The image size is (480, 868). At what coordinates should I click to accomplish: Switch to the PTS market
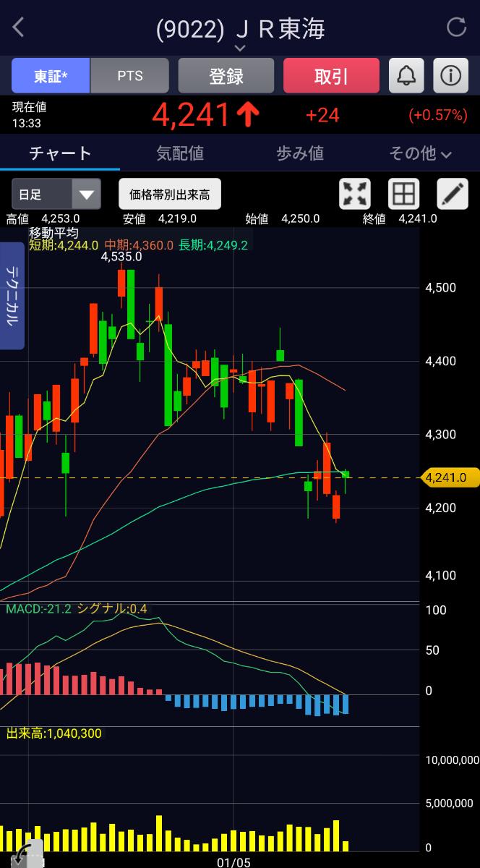[x=130, y=75]
